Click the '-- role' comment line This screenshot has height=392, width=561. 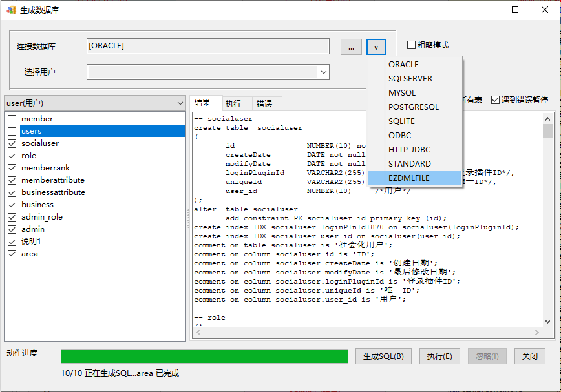coord(209,318)
